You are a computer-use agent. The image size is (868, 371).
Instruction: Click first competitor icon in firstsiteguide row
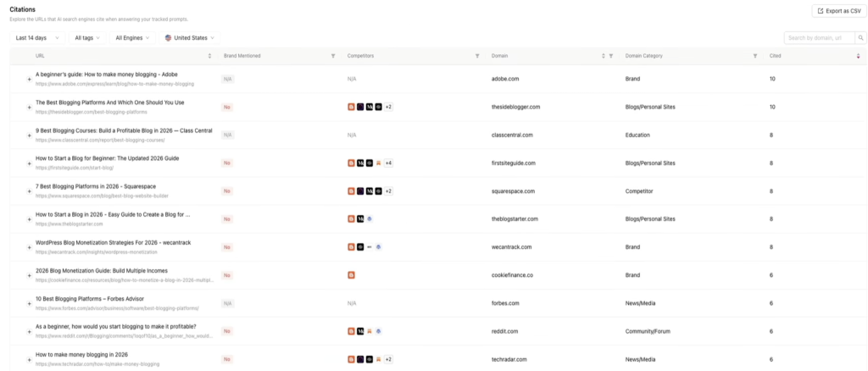click(351, 163)
